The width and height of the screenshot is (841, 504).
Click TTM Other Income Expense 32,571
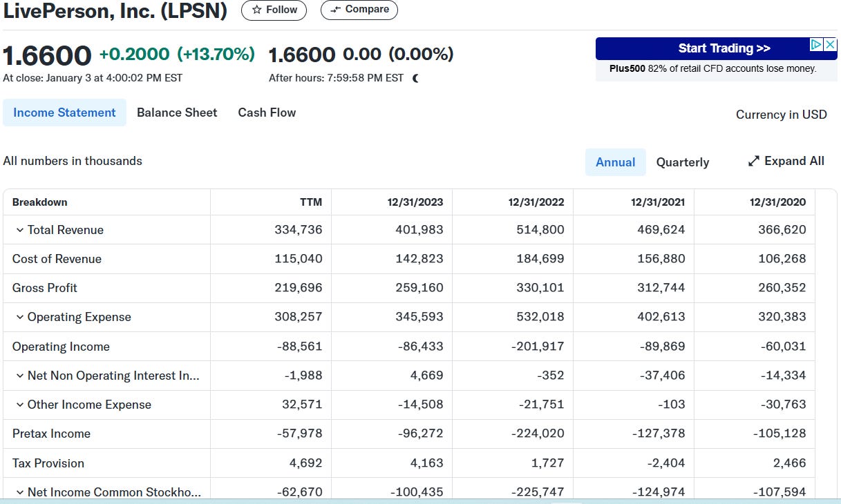(x=303, y=405)
